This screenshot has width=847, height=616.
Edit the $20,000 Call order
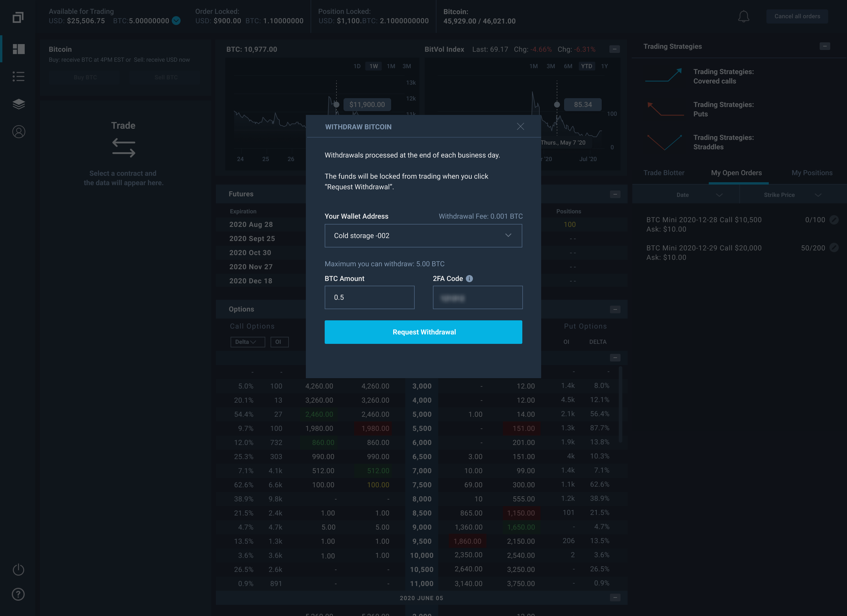pos(833,247)
